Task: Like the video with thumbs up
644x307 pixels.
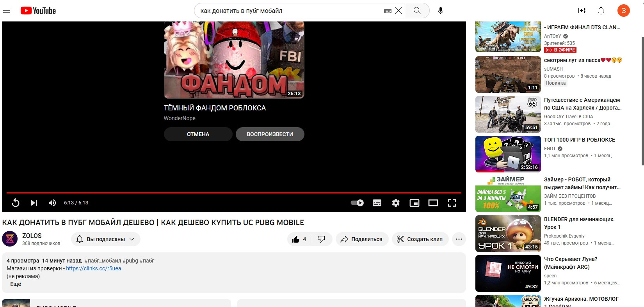Action: tap(299, 239)
